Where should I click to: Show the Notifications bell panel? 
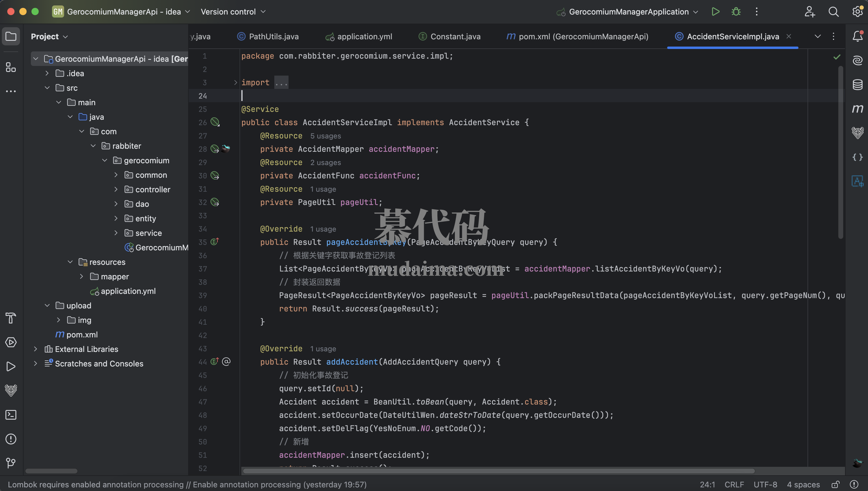(857, 36)
